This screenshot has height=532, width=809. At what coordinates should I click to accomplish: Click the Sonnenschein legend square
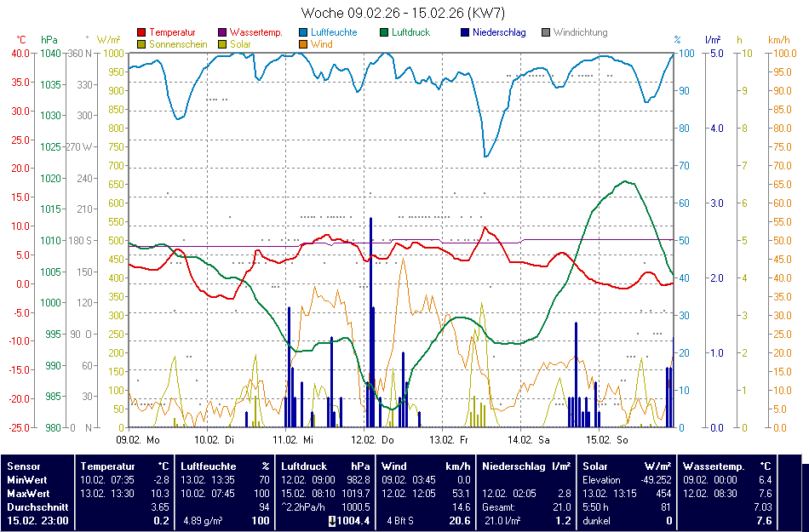[141, 44]
